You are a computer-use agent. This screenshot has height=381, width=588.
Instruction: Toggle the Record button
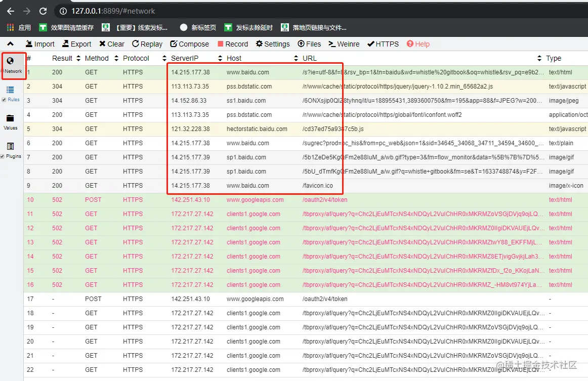coord(232,44)
